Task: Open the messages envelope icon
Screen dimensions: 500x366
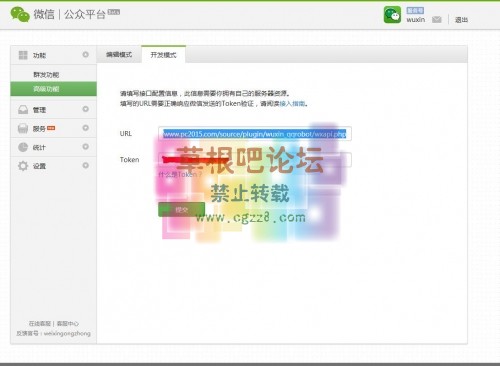Action: click(437, 20)
